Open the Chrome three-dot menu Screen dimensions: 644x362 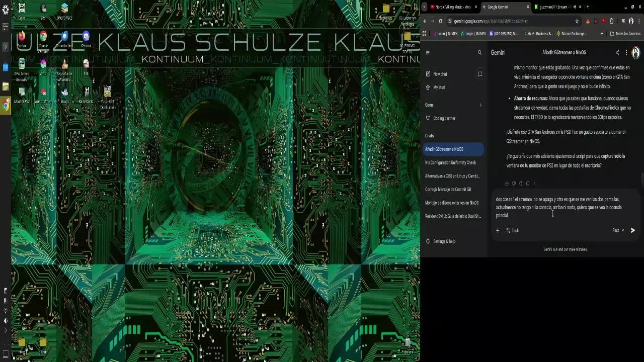(x=638, y=21)
